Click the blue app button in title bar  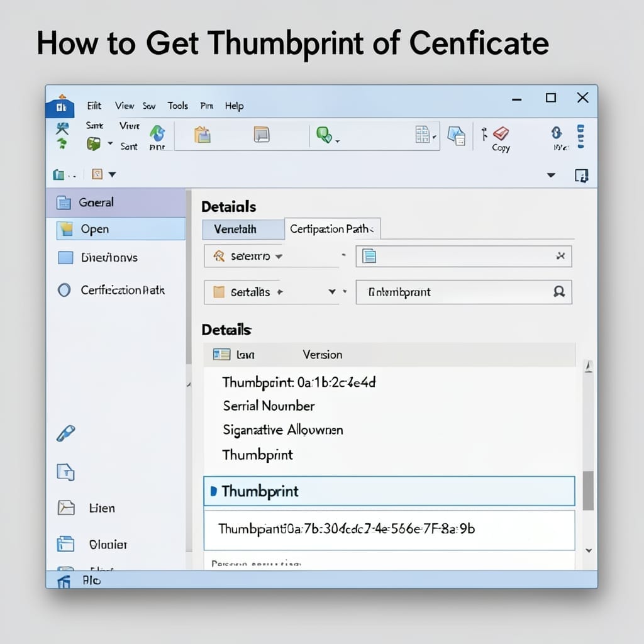click(x=60, y=107)
